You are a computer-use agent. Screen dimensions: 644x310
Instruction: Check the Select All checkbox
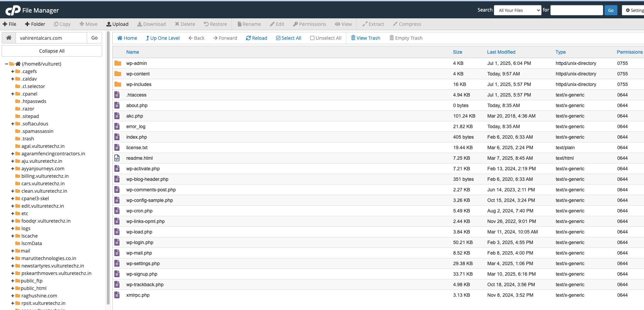278,38
